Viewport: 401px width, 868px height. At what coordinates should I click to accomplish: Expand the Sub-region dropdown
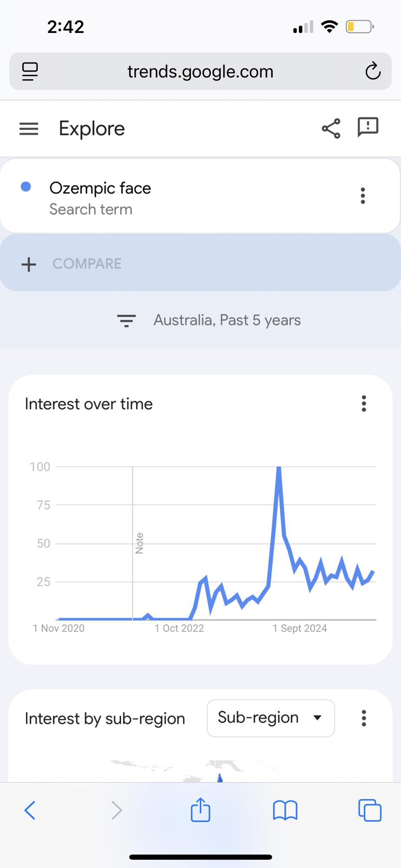(270, 718)
